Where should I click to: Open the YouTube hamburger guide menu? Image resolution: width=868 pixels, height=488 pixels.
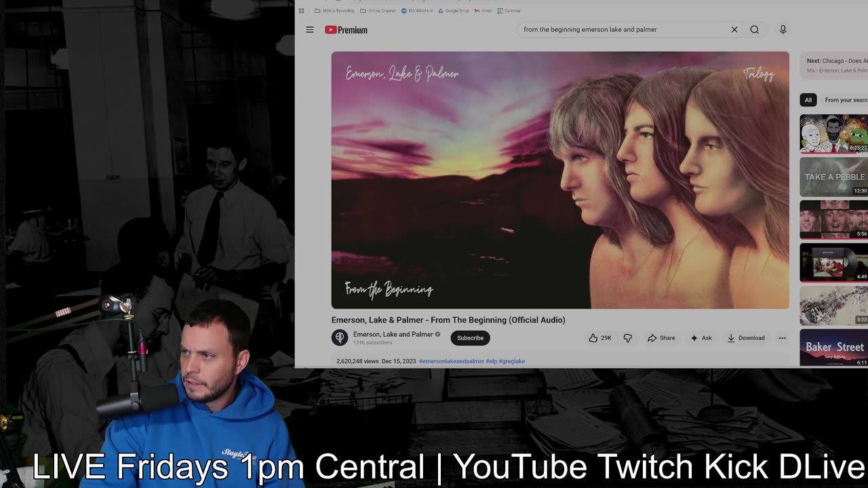(310, 30)
